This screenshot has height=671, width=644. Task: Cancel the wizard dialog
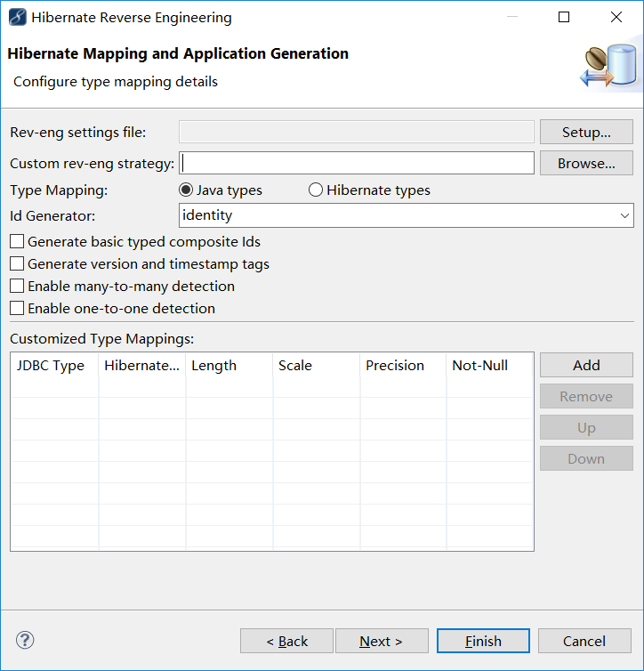pyautogui.click(x=584, y=641)
